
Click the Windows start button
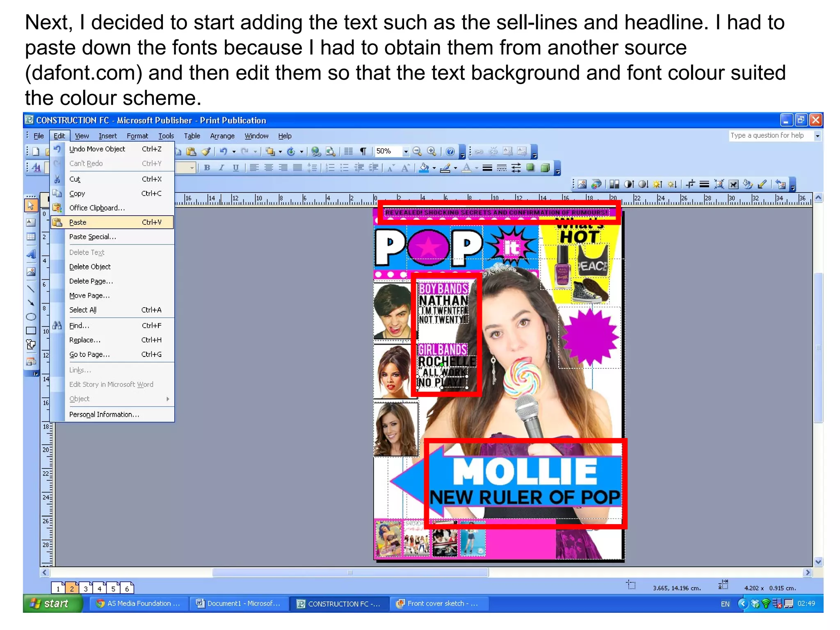tap(53, 604)
